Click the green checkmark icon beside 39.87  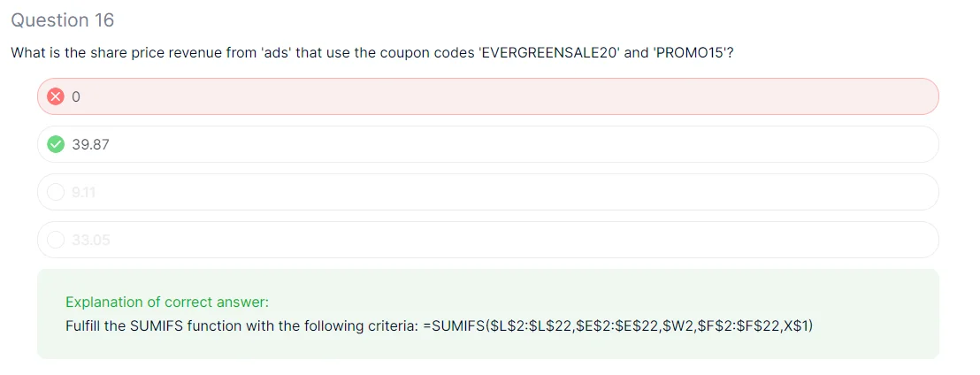point(56,144)
